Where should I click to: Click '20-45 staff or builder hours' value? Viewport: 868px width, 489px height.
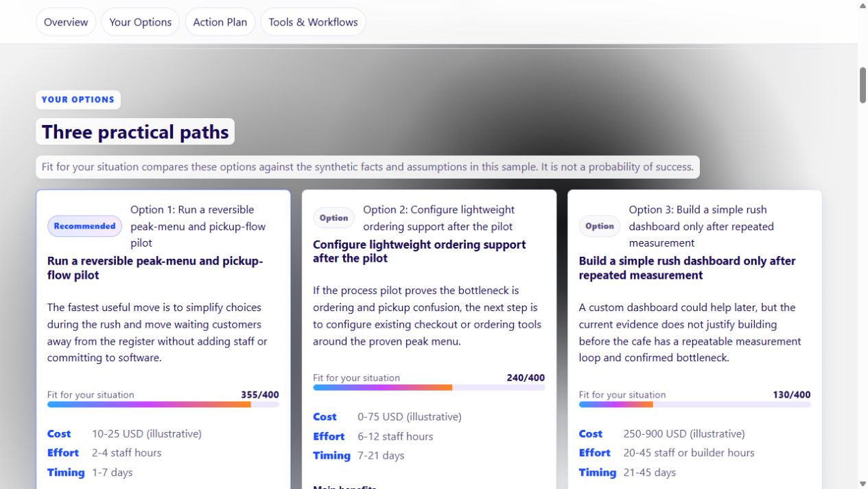tap(689, 453)
